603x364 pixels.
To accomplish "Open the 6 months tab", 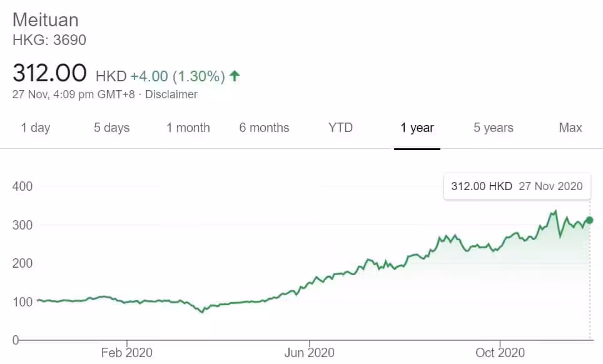I will (264, 128).
